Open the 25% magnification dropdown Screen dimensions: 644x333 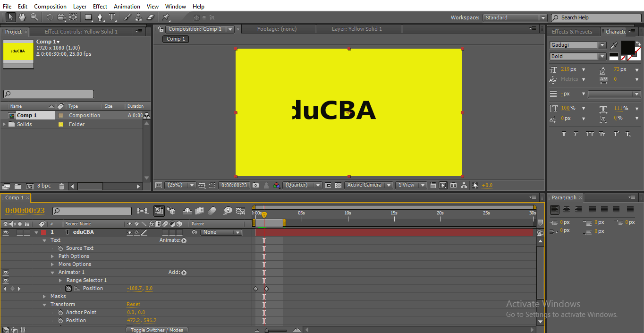tap(180, 185)
